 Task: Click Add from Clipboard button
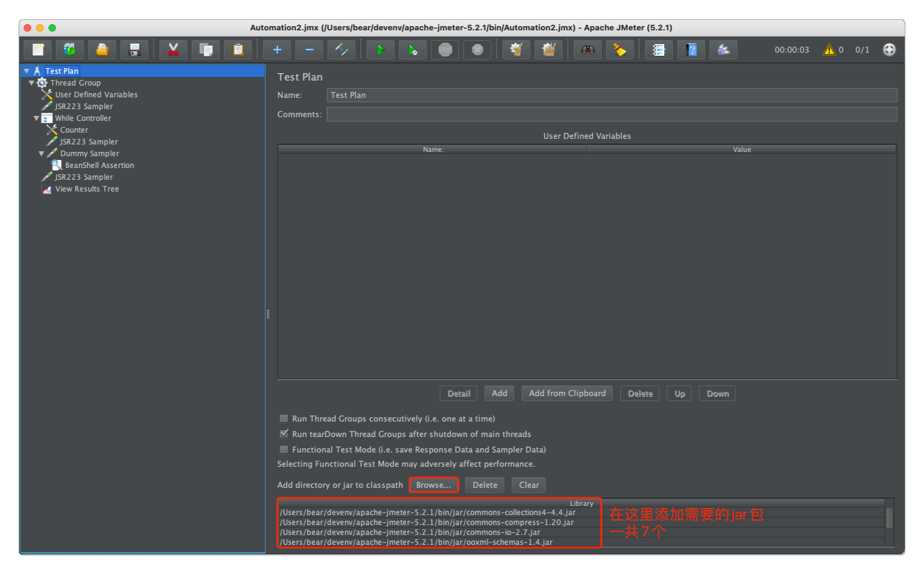coord(567,394)
